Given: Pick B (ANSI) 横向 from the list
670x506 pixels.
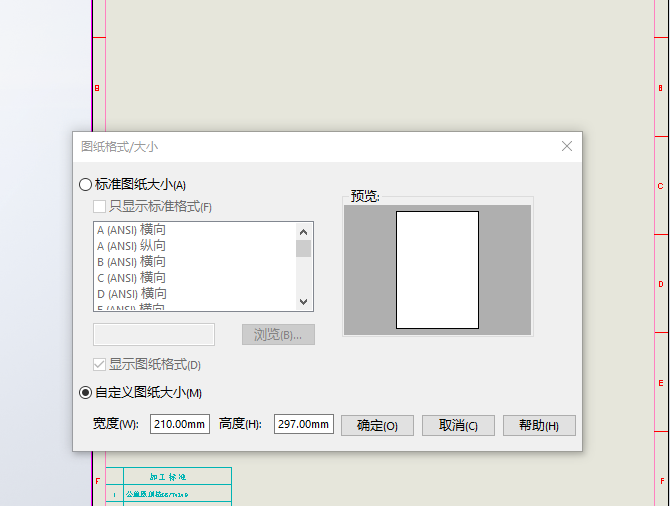Looking at the screenshot, I should [131, 262].
